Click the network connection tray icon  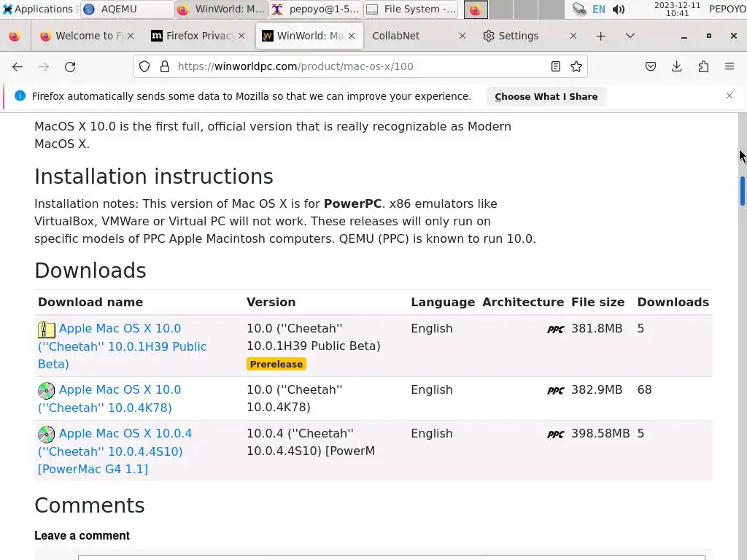(579, 9)
